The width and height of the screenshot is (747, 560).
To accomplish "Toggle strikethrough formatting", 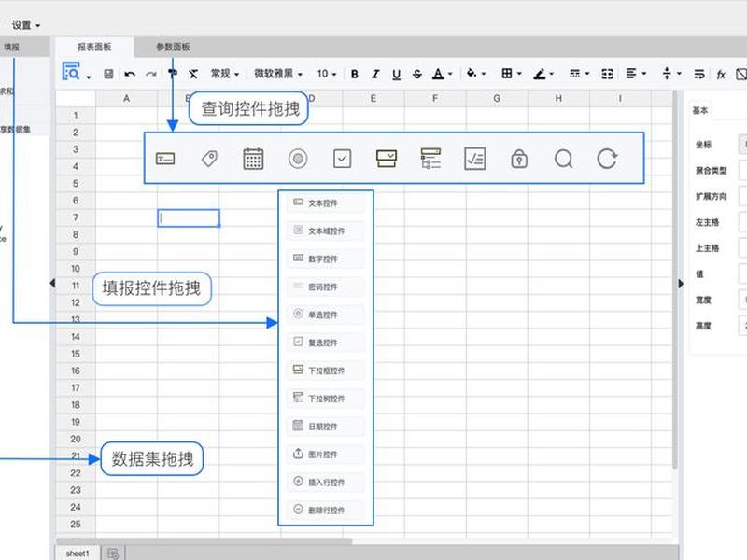I will (x=417, y=75).
